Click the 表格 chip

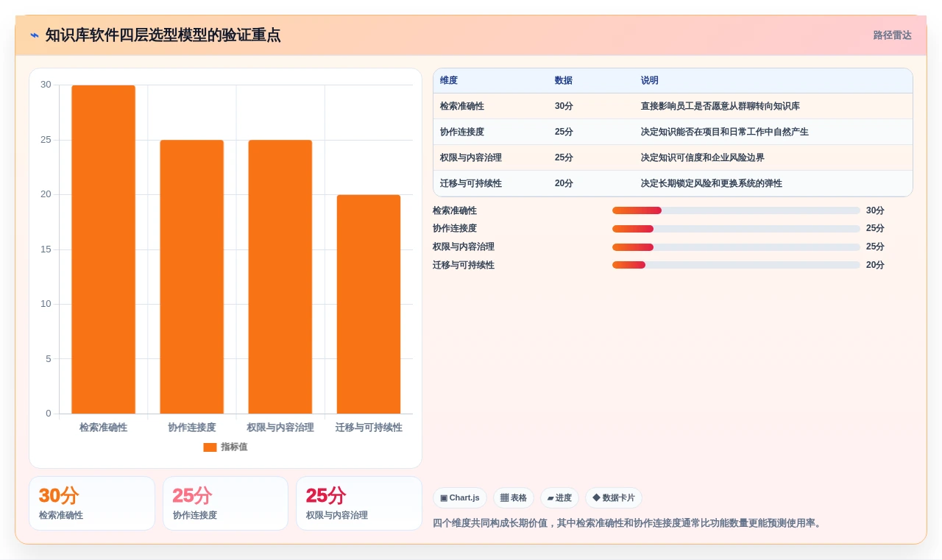514,498
